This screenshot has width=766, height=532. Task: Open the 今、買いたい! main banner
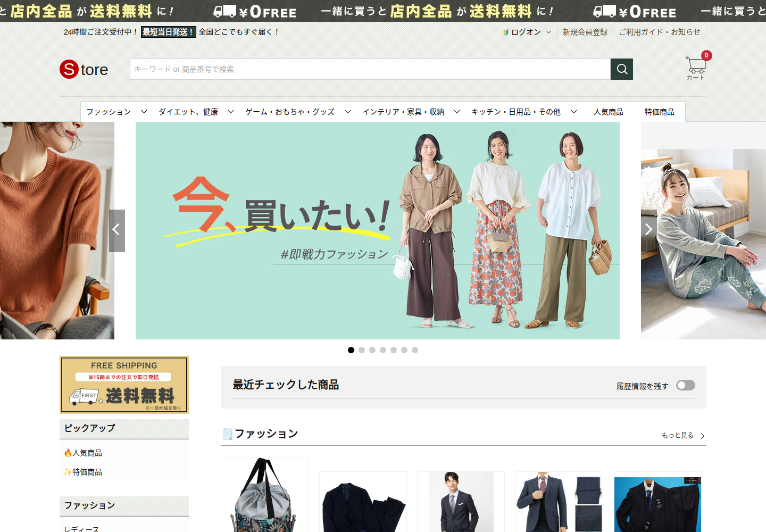point(378,230)
